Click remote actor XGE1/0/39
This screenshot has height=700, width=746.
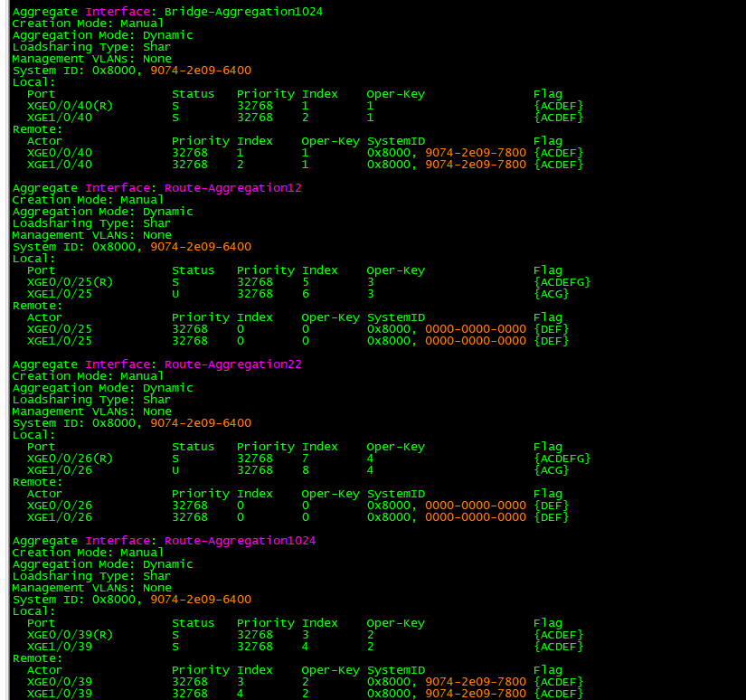pos(59,694)
